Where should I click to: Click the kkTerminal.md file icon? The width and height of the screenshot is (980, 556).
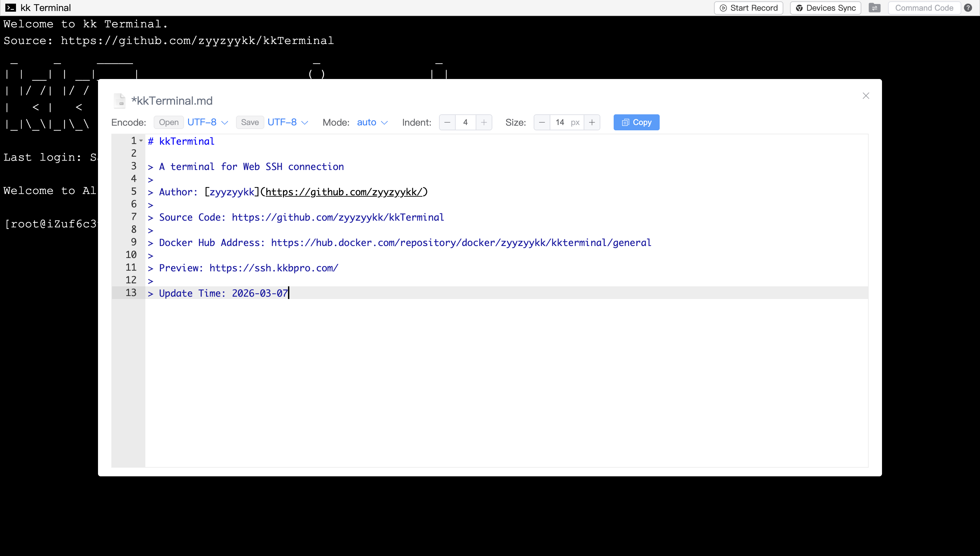pos(119,100)
